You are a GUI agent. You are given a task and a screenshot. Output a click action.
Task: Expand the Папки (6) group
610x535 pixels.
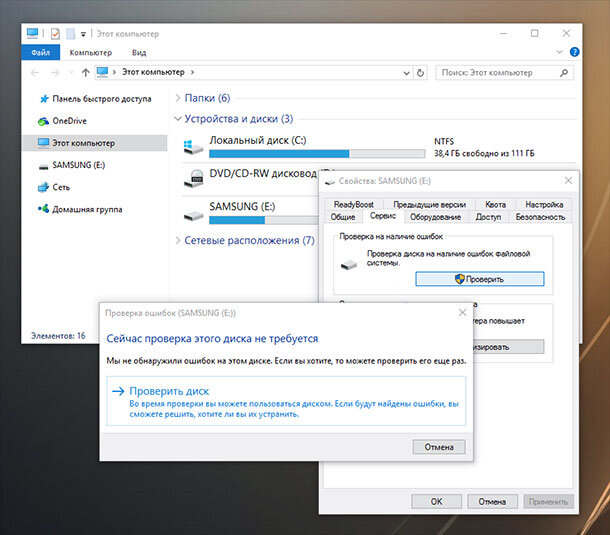178,98
